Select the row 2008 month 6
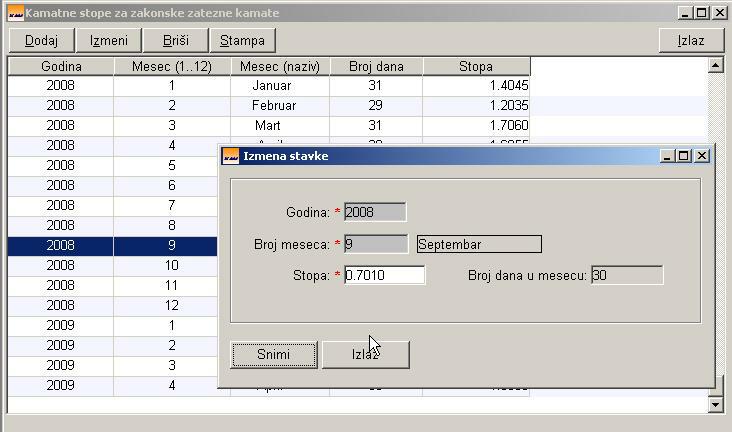Image resolution: width=732 pixels, height=432 pixels. pyautogui.click(x=113, y=185)
